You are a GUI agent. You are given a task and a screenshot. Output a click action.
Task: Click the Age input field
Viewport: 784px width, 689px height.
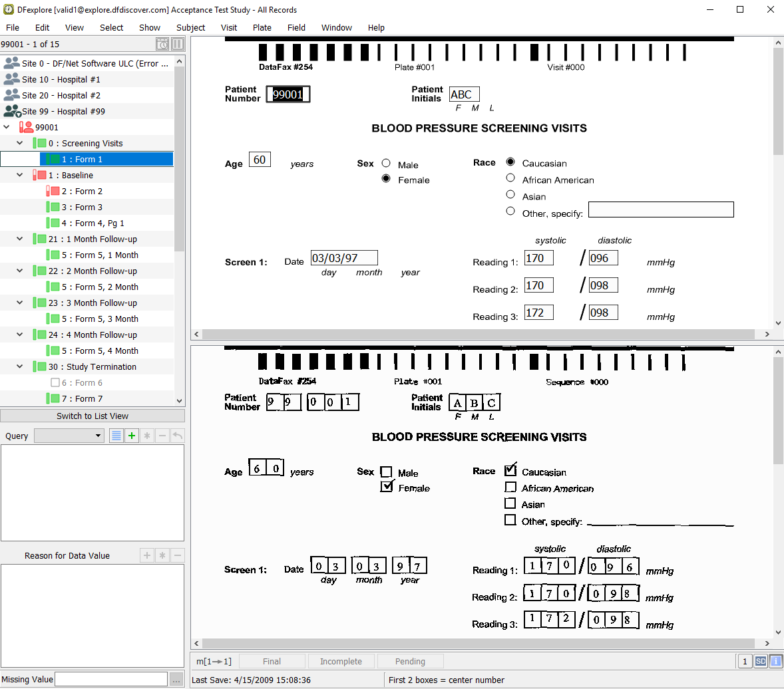[x=260, y=160]
